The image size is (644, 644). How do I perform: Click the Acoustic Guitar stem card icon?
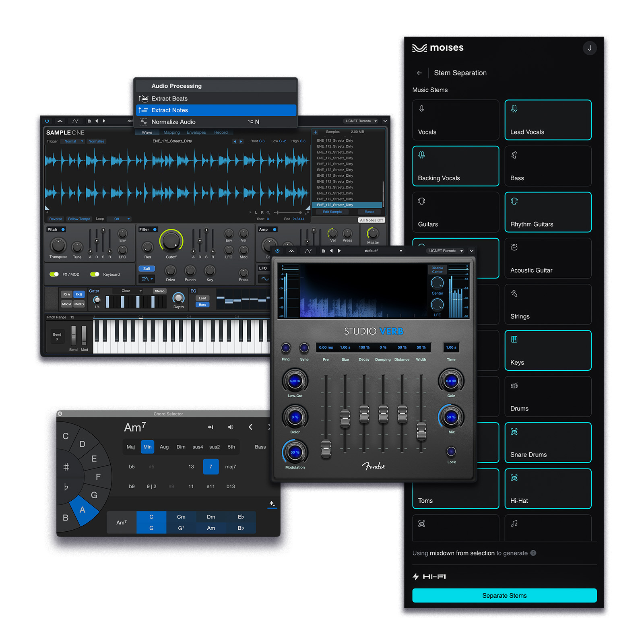click(514, 247)
